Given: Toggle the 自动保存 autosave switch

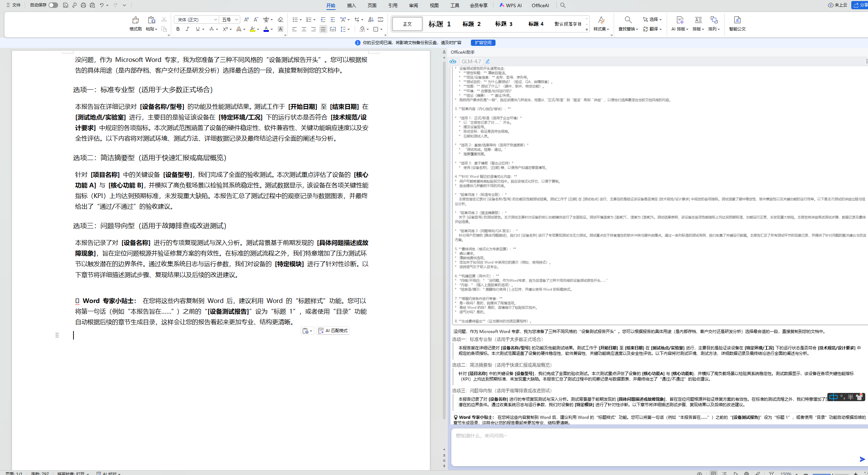Looking at the screenshot, I should 53,5.
